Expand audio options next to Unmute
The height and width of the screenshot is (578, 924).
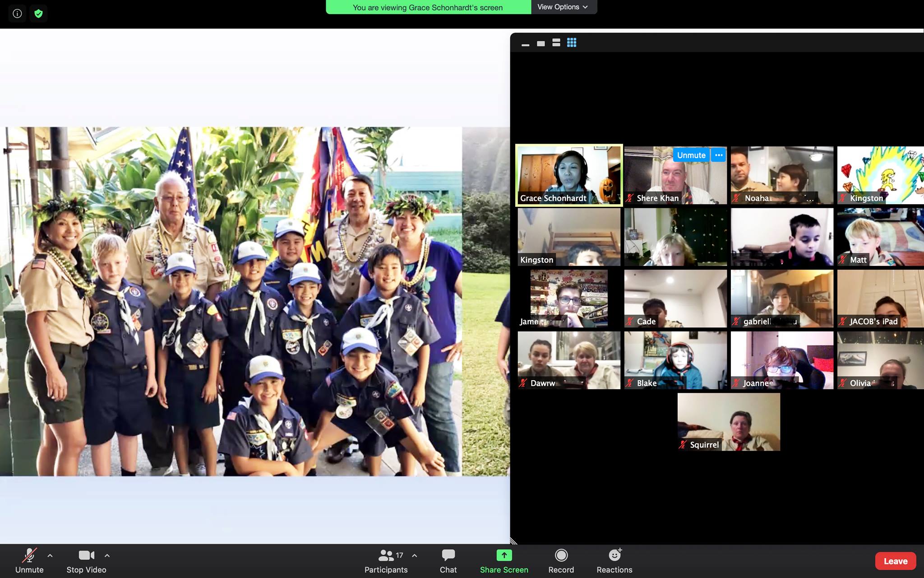tap(50, 555)
